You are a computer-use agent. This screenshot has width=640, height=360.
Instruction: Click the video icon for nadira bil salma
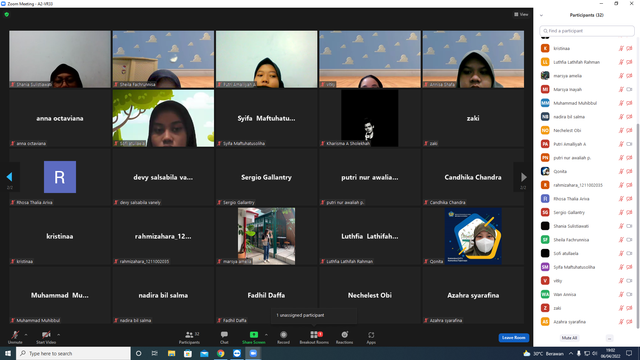coord(629,117)
